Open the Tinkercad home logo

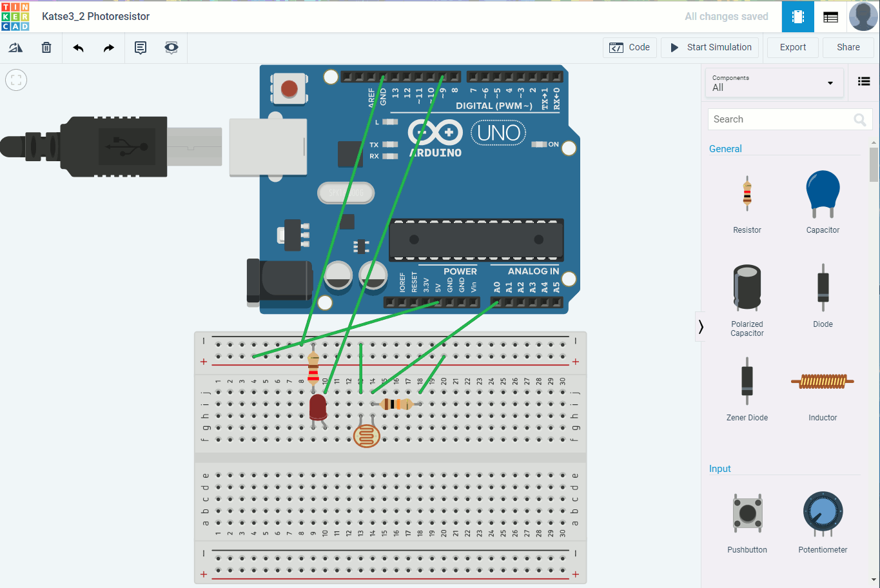pyautogui.click(x=15, y=16)
